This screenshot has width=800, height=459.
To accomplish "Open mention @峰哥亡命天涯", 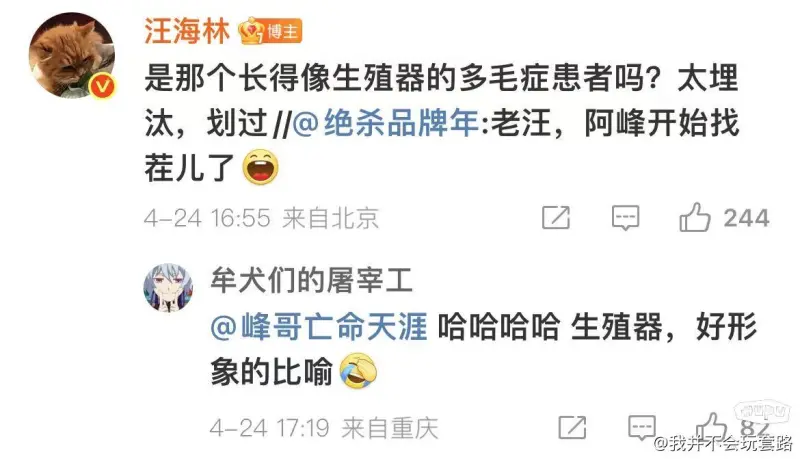I will pos(319,327).
